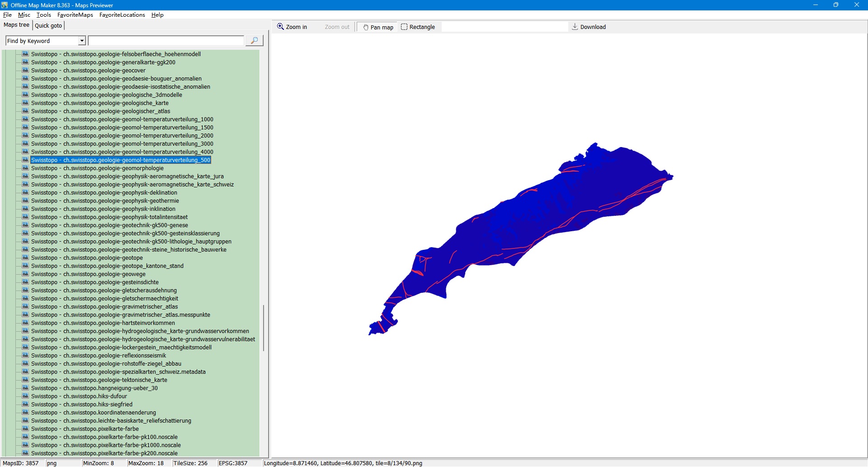Click the Zoom out toolbar button
The width and height of the screenshot is (868, 467).
(x=337, y=27)
